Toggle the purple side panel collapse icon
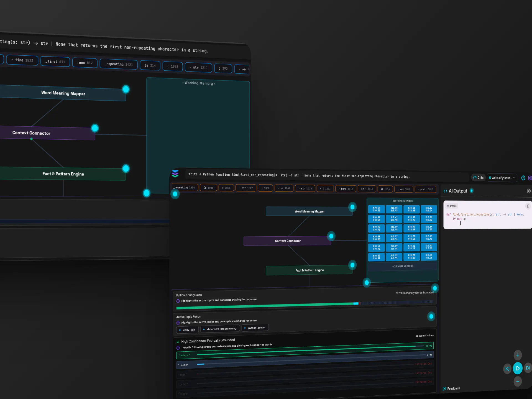This screenshot has width=532, height=399. coord(530,178)
